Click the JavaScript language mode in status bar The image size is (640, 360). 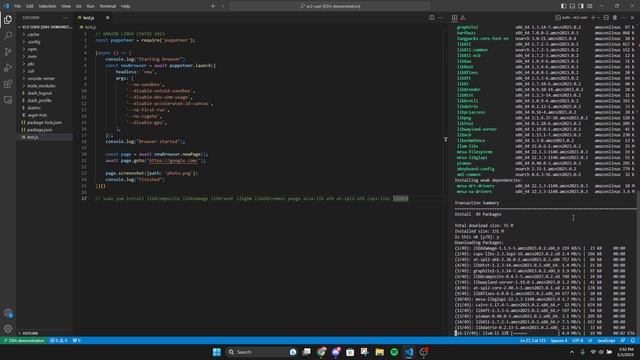pyautogui.click(x=606, y=340)
